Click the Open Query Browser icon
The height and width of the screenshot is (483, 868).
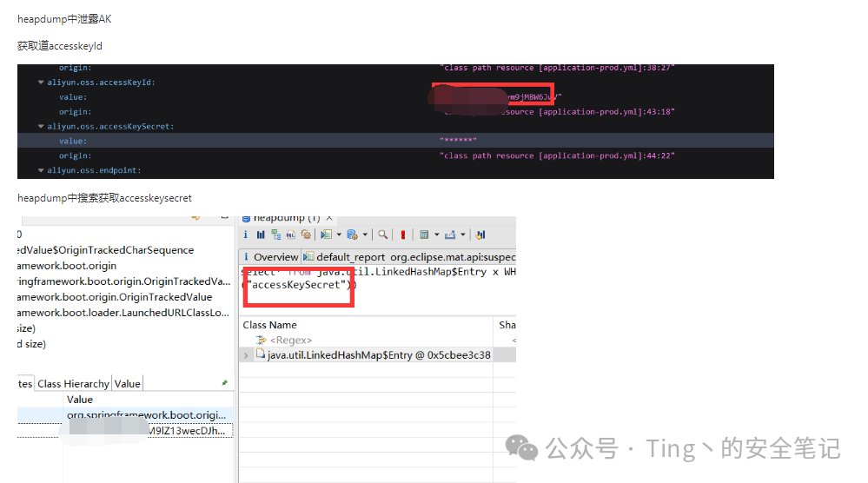tap(352, 235)
